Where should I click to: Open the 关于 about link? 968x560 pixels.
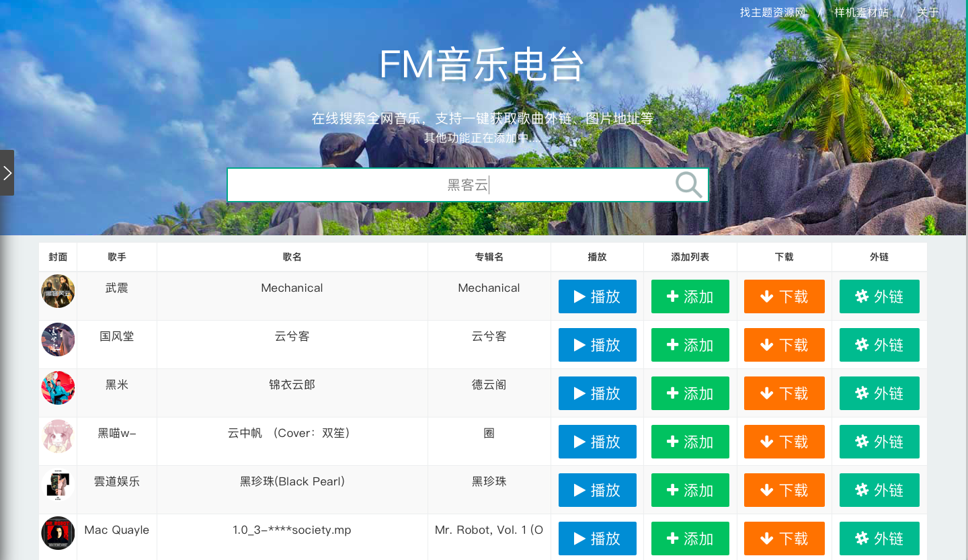[927, 13]
